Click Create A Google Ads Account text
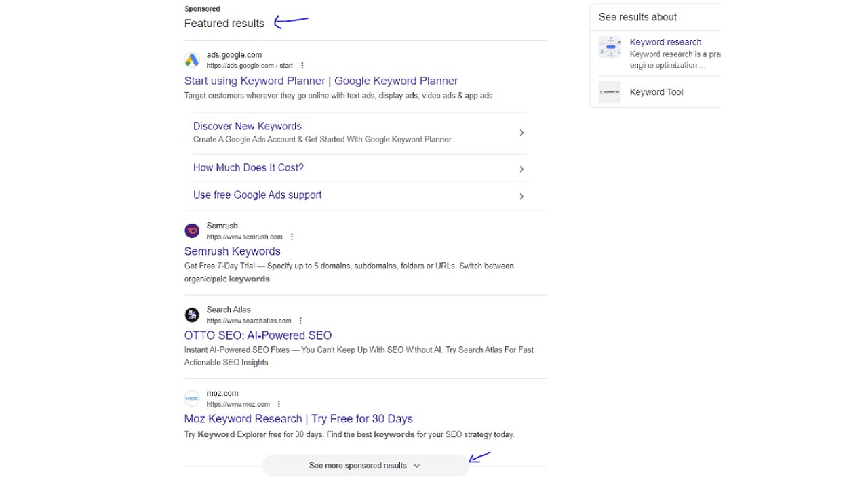The height and width of the screenshot is (488, 868). [x=322, y=140]
